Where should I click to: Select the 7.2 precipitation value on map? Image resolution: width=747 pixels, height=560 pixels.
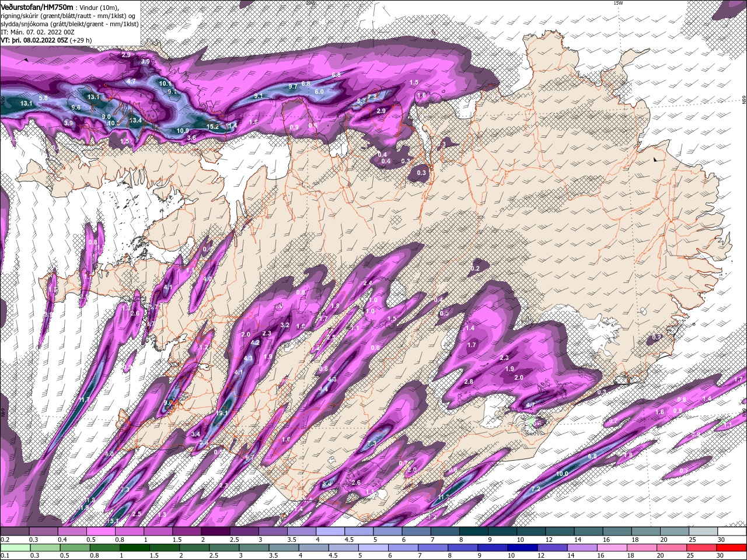tap(535, 489)
